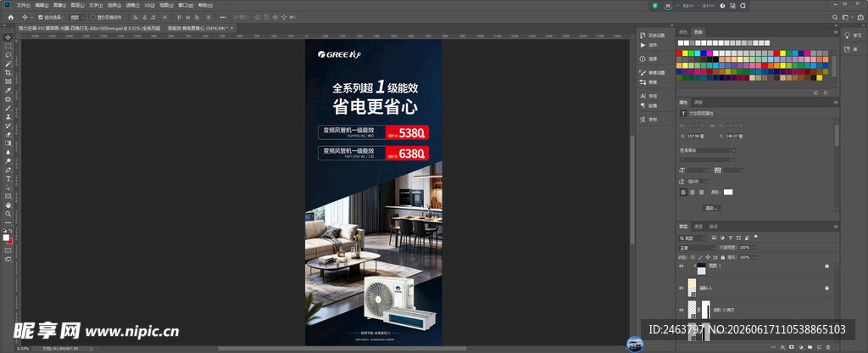Enable Show Transform Controls checkbox

click(x=93, y=17)
